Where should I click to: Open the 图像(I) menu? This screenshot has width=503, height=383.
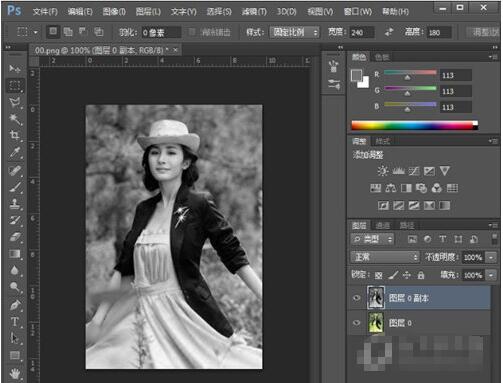(114, 12)
